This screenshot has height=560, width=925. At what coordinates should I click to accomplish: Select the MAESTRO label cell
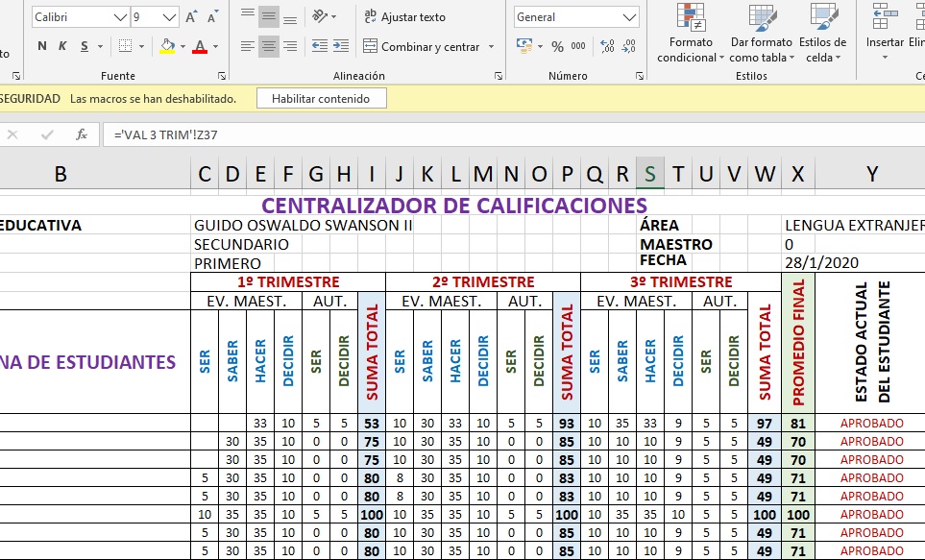coord(676,244)
